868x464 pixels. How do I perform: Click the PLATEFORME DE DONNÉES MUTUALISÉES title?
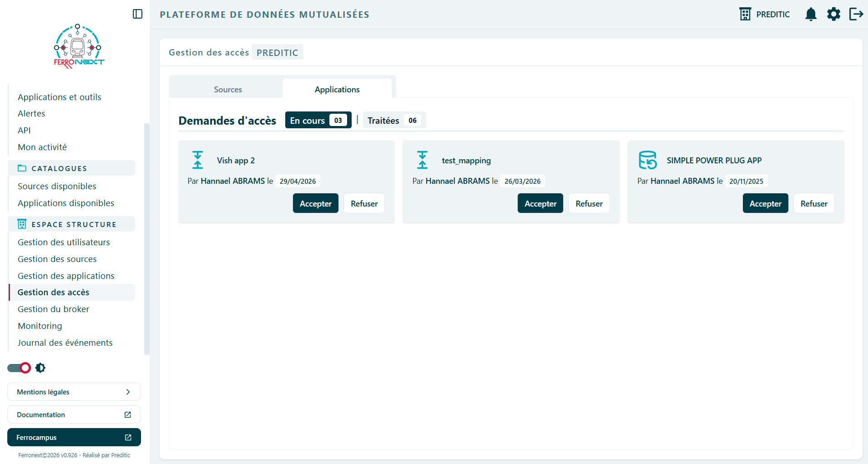pyautogui.click(x=264, y=15)
